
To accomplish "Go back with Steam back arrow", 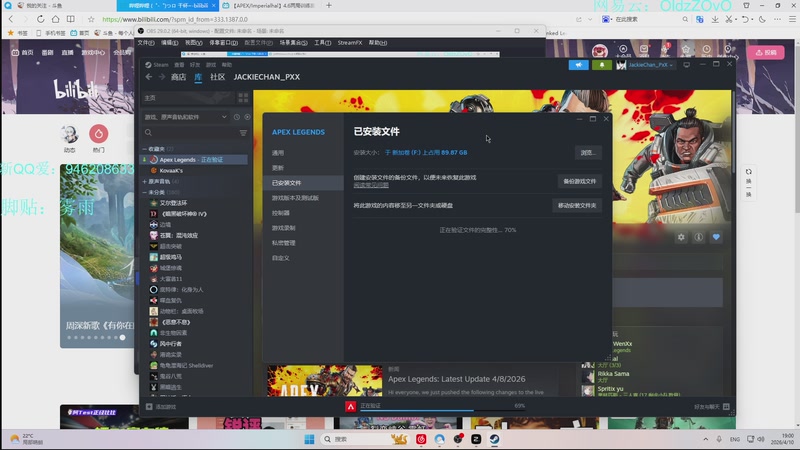I will point(149,77).
